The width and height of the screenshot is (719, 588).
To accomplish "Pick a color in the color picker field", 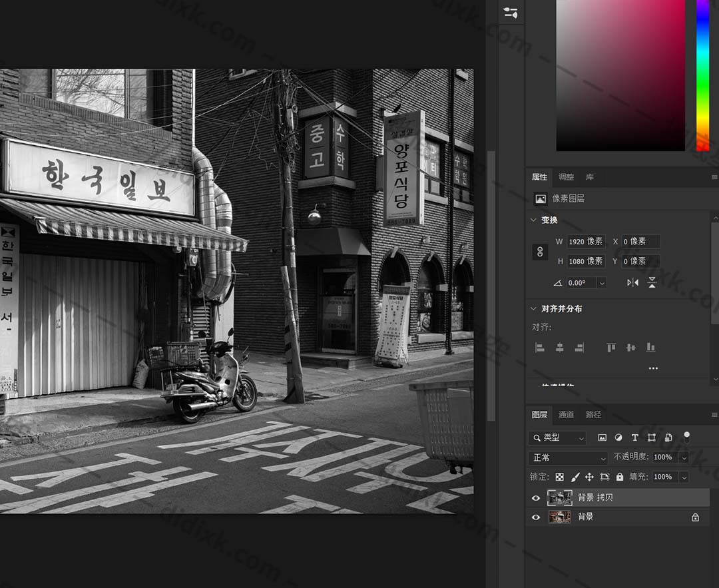I will 620,75.
